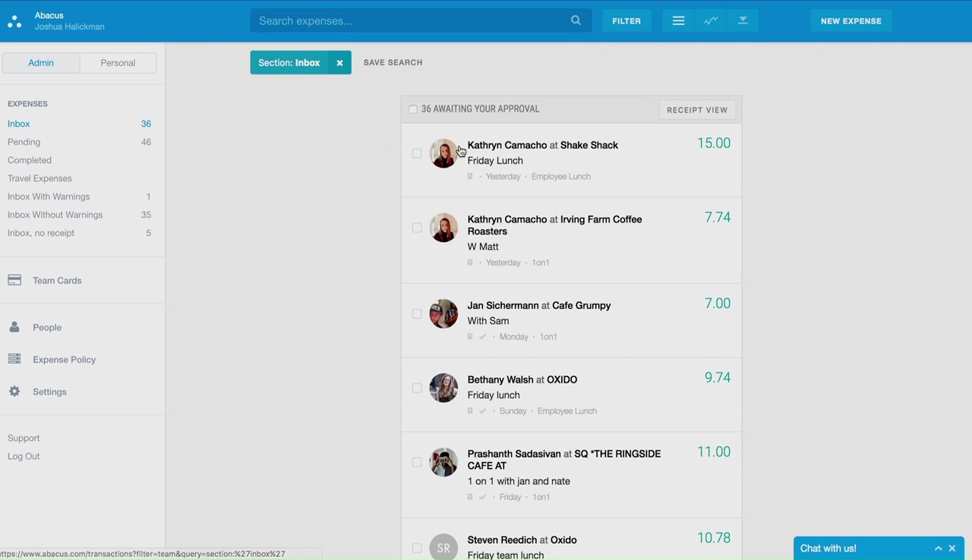Click Prashanth Sadasivan's avatar
Viewport: 972px width, 560px height.
point(443,462)
